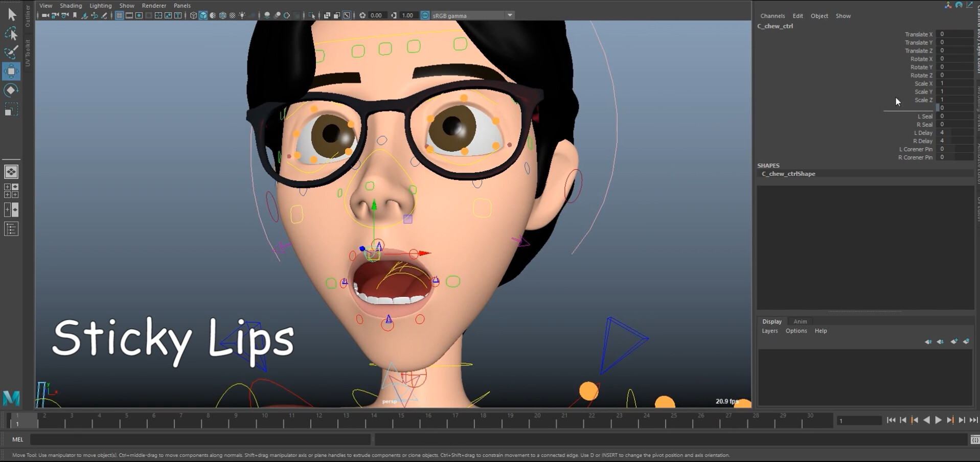Image resolution: width=980 pixels, height=462 pixels.
Task: Click the new layer with selected objects icon
Action: (x=966, y=342)
